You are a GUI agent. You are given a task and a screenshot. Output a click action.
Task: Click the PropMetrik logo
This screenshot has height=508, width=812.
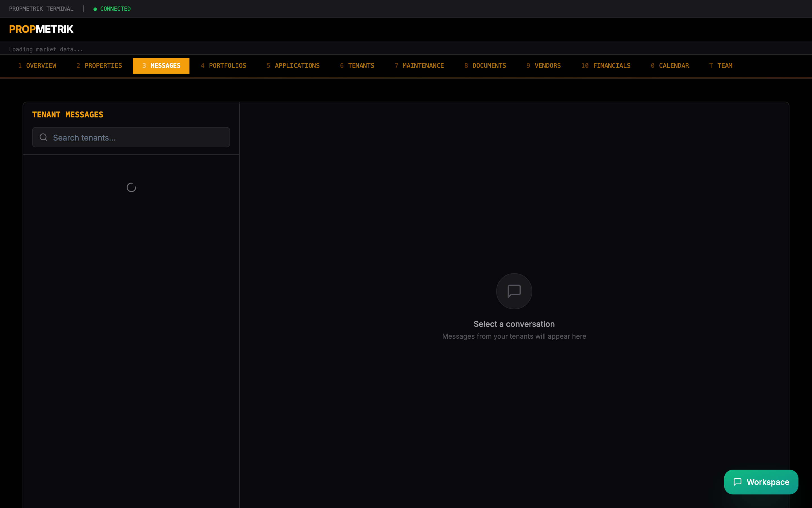coord(41,29)
